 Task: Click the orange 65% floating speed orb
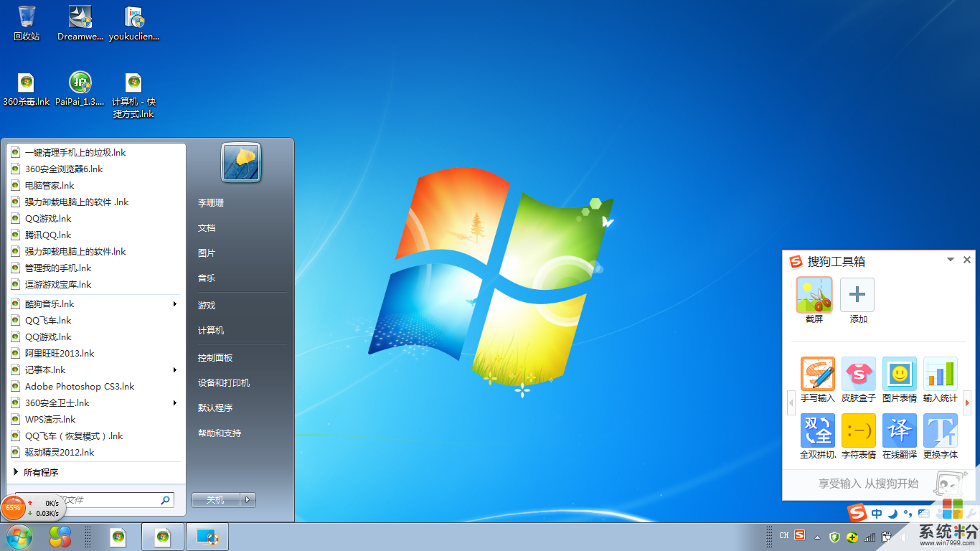click(x=13, y=507)
